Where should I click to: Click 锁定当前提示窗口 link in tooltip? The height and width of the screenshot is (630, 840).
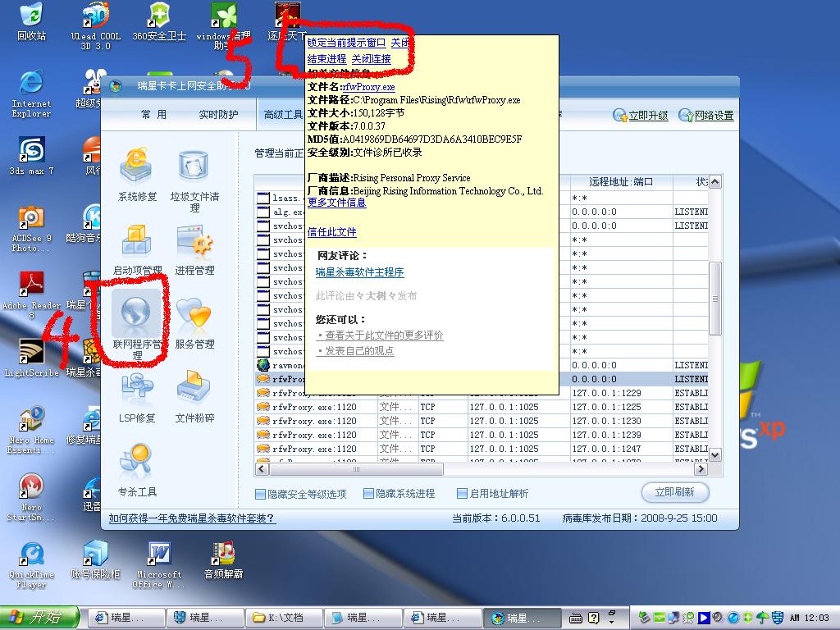click(x=347, y=43)
